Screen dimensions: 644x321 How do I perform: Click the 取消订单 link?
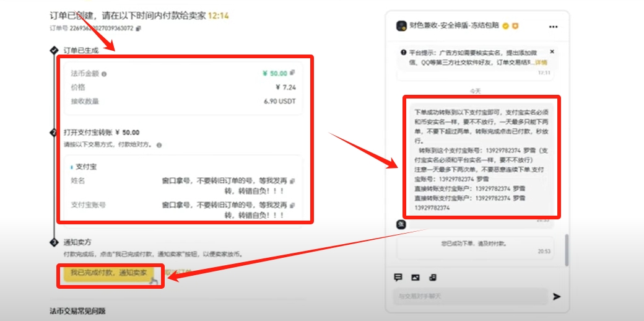[178, 272]
